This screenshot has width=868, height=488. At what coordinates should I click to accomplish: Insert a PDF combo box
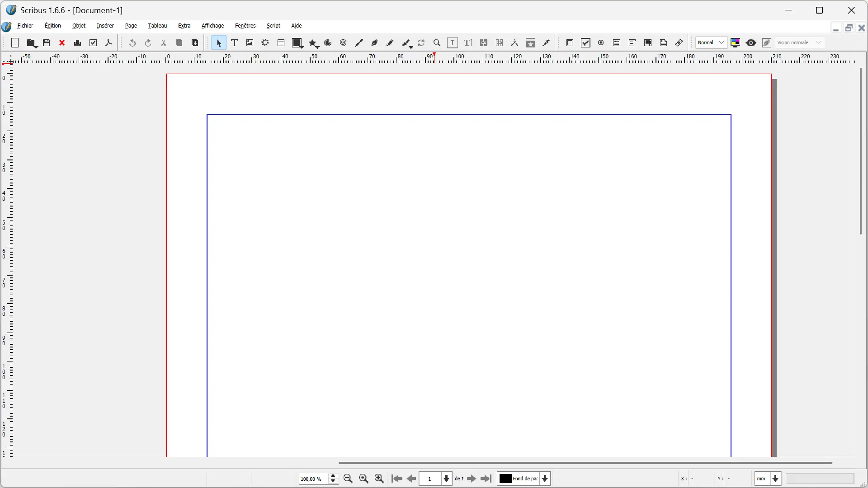[x=632, y=43]
